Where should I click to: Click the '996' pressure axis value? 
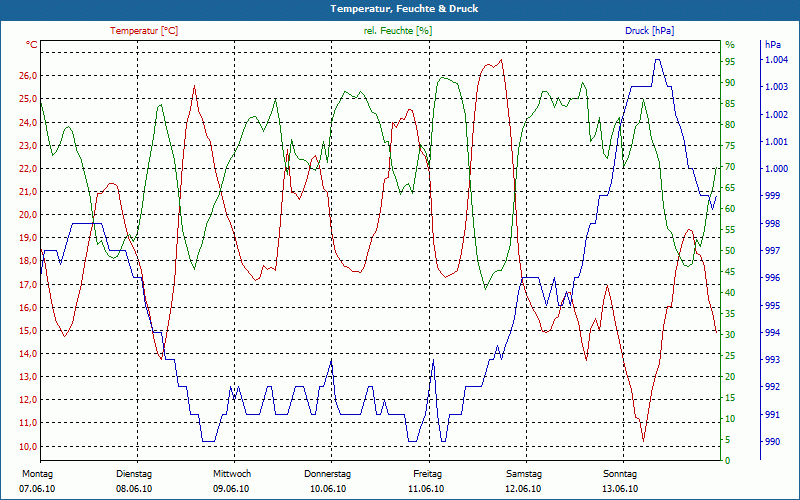tap(771, 278)
